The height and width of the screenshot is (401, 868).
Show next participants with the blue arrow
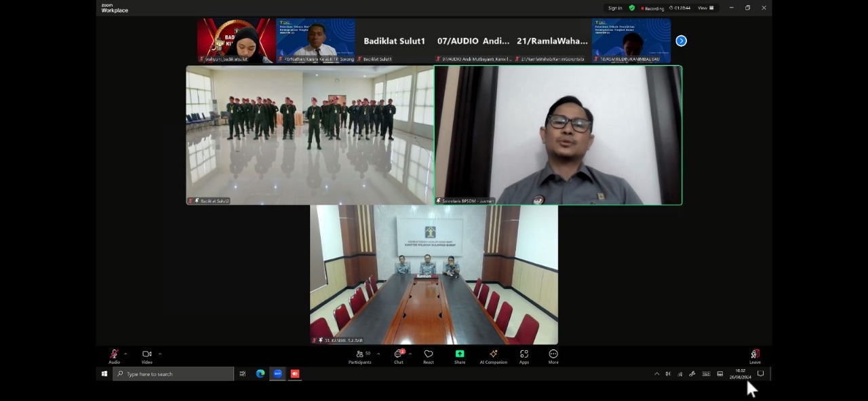(681, 41)
